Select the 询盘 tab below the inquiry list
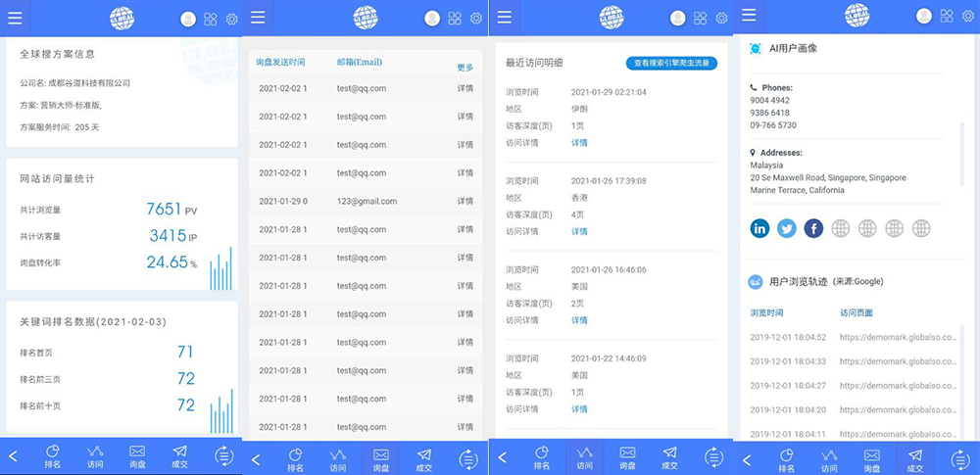 click(x=381, y=457)
